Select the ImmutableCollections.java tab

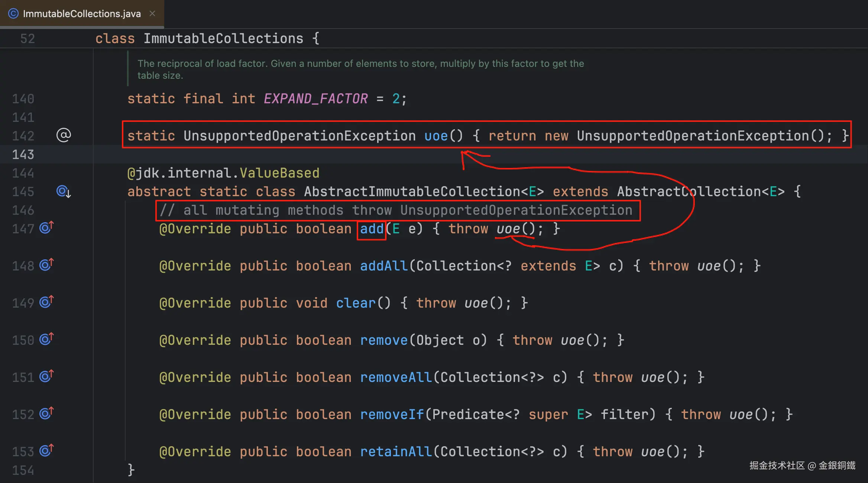[82, 14]
